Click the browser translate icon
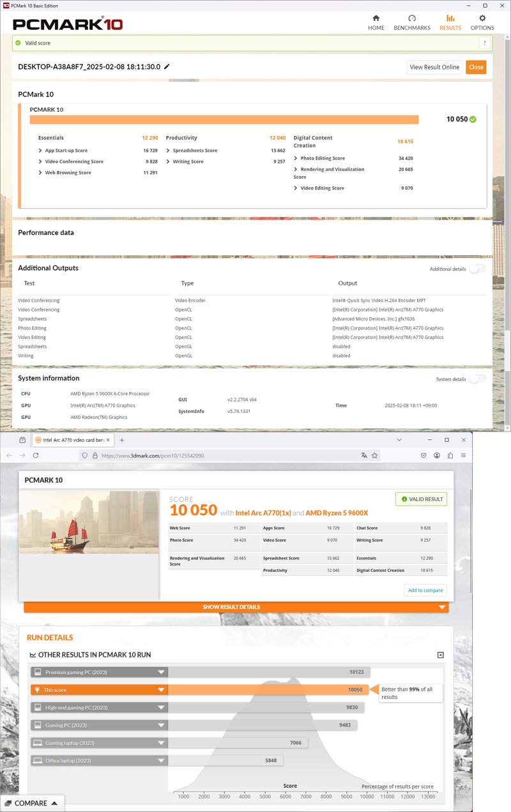This screenshot has height=812, width=511. tap(364, 455)
